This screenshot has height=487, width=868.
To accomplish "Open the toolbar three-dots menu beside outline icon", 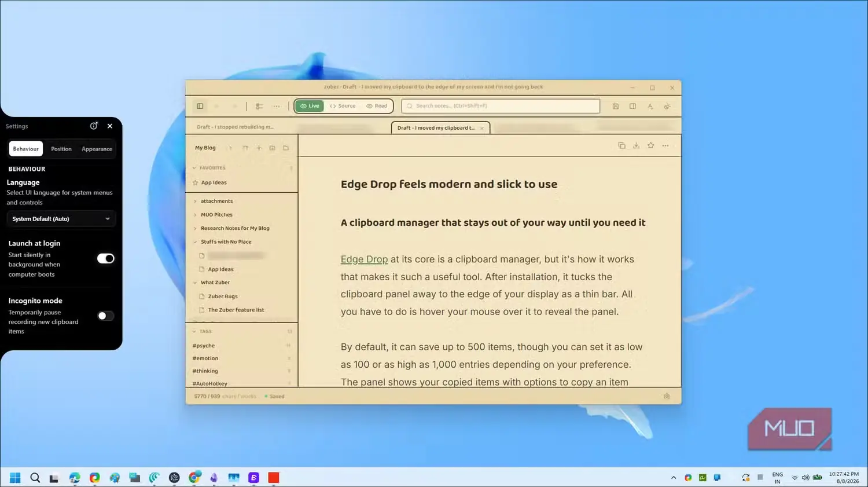I will pyautogui.click(x=277, y=106).
